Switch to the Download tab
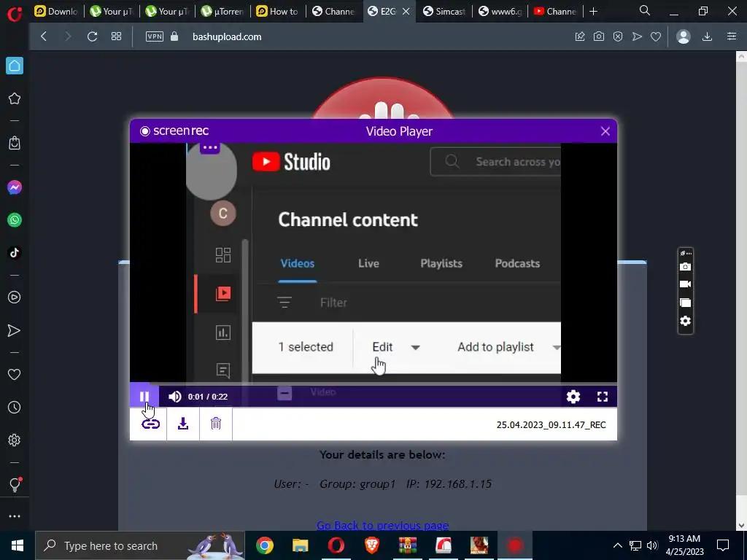The height and width of the screenshot is (560, 747). (x=57, y=12)
